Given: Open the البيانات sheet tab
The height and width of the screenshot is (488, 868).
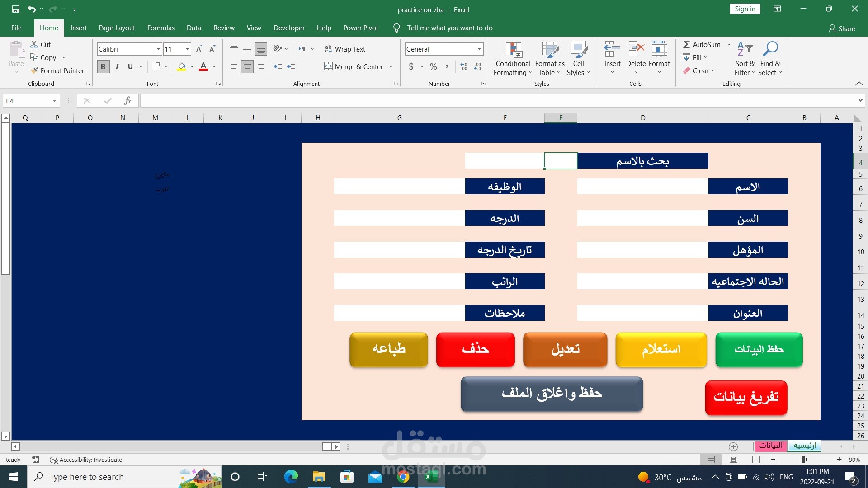Looking at the screenshot, I should pyautogui.click(x=771, y=446).
